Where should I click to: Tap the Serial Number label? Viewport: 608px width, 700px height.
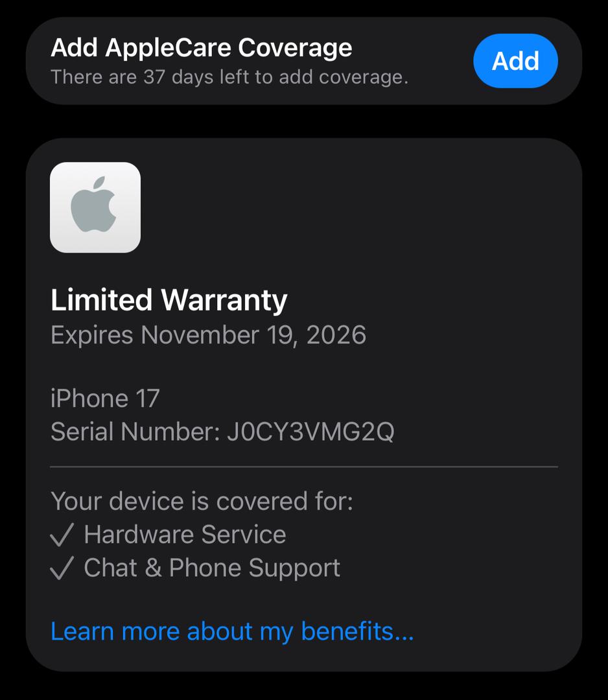pos(135,432)
